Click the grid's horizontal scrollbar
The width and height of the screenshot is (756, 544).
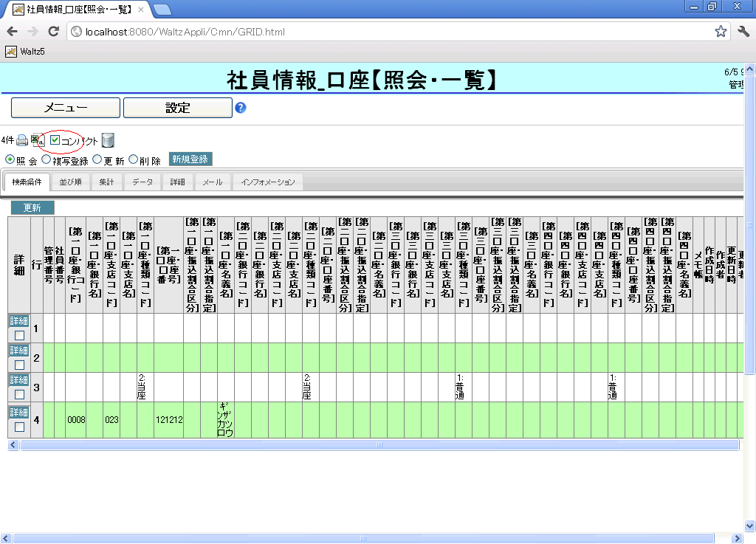tap(379, 445)
